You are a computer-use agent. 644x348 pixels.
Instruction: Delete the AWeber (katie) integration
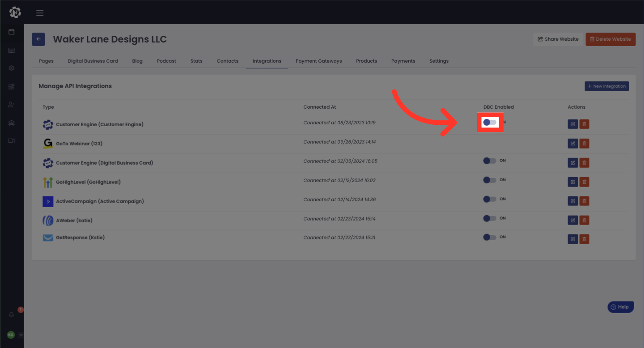coord(584,220)
